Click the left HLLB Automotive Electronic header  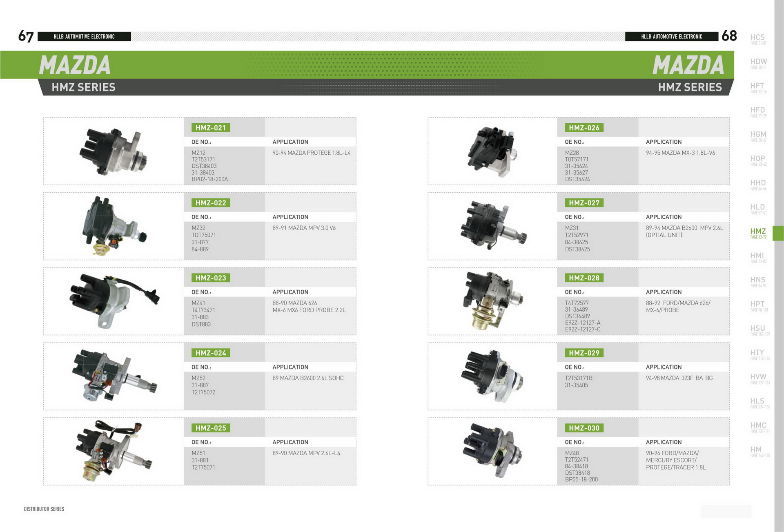point(84,37)
